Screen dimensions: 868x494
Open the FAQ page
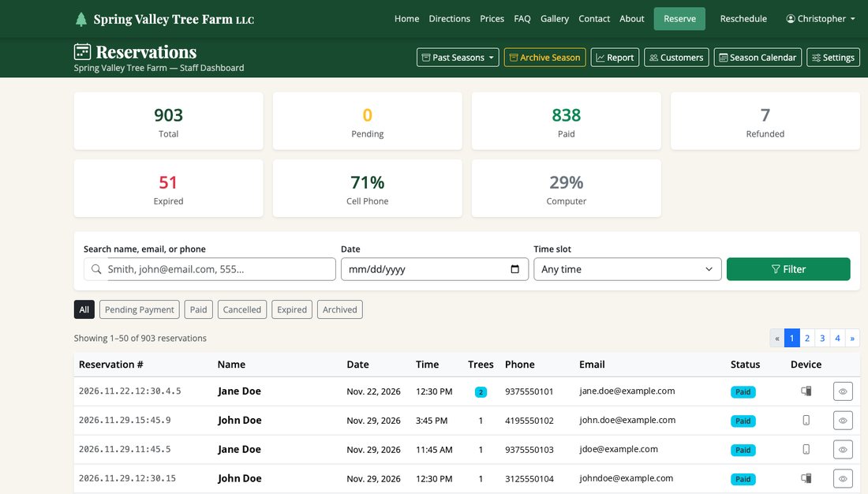click(522, 19)
